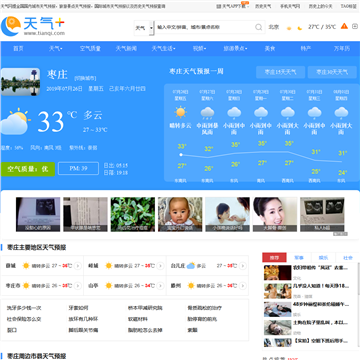Screen dimensions: 360x360
Task: Click 北京 city in header
Action: coord(274,27)
